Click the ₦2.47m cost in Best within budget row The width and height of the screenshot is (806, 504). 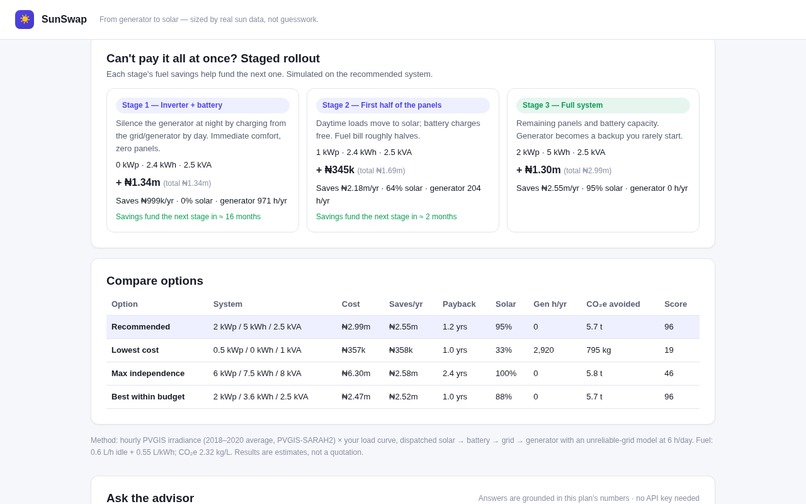coord(356,397)
